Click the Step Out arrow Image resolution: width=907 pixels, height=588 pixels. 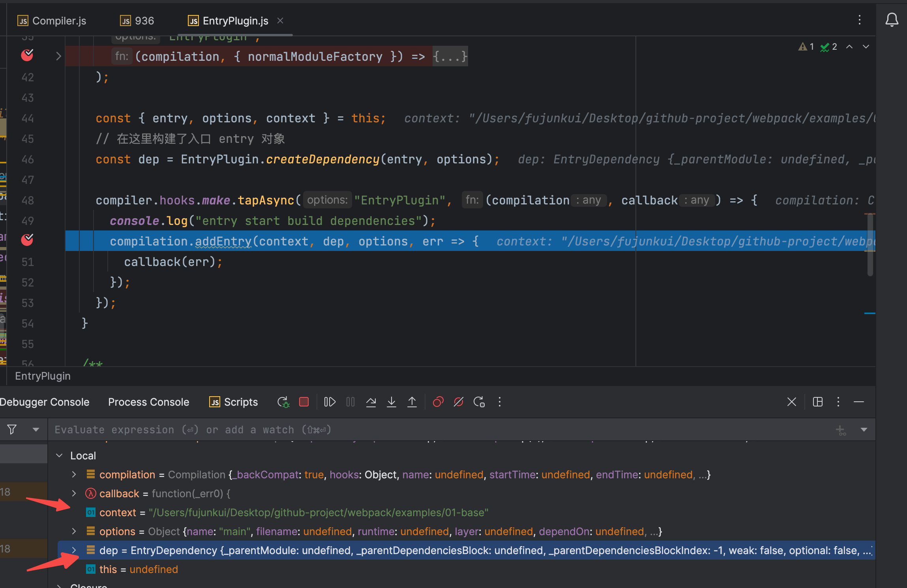(412, 402)
